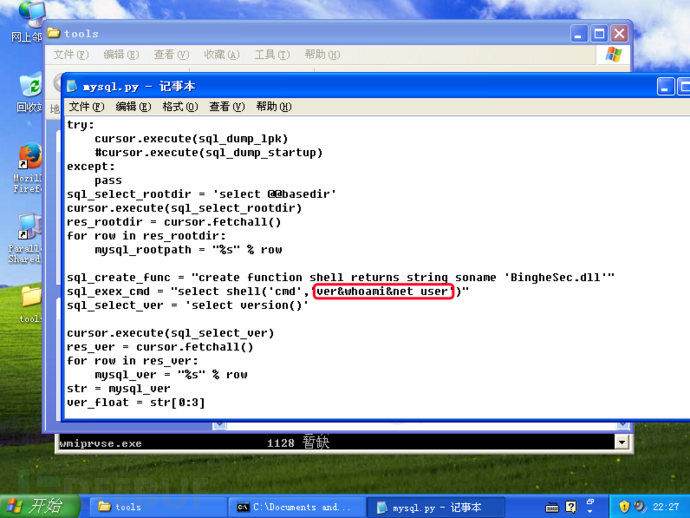Click the 'ver&whoami&net user' command text
The height and width of the screenshot is (518, 690).
[382, 291]
